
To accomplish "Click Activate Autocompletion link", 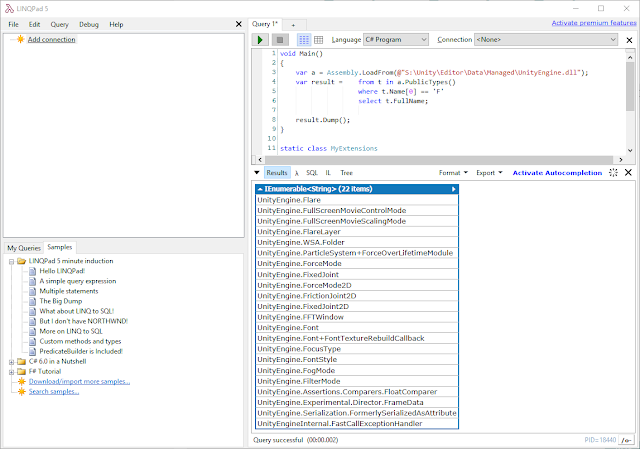I will coord(557,173).
